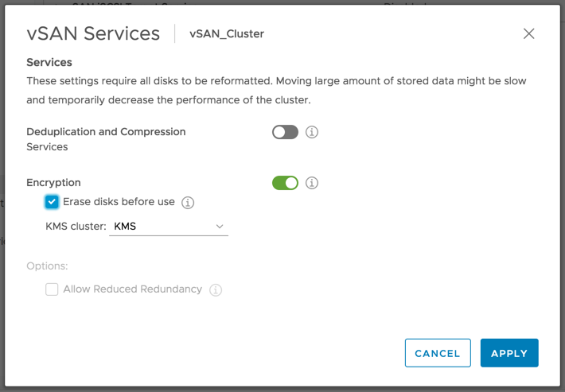Open info tooltip for Erase disks before use

(x=188, y=203)
